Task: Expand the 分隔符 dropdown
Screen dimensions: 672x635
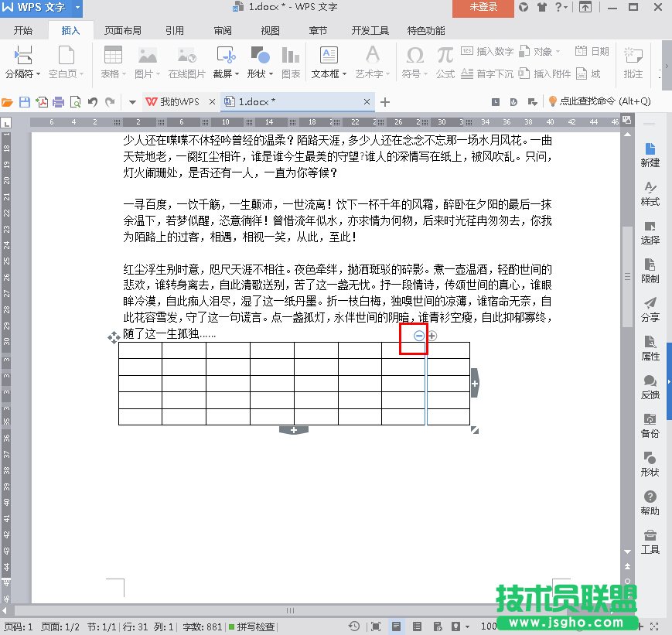Action: [23, 74]
